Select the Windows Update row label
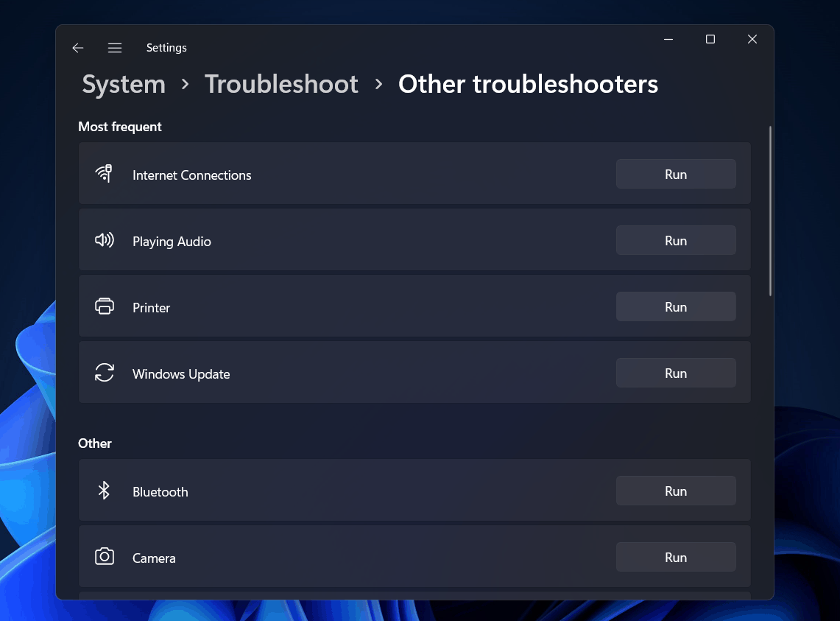The image size is (840, 621). (181, 374)
